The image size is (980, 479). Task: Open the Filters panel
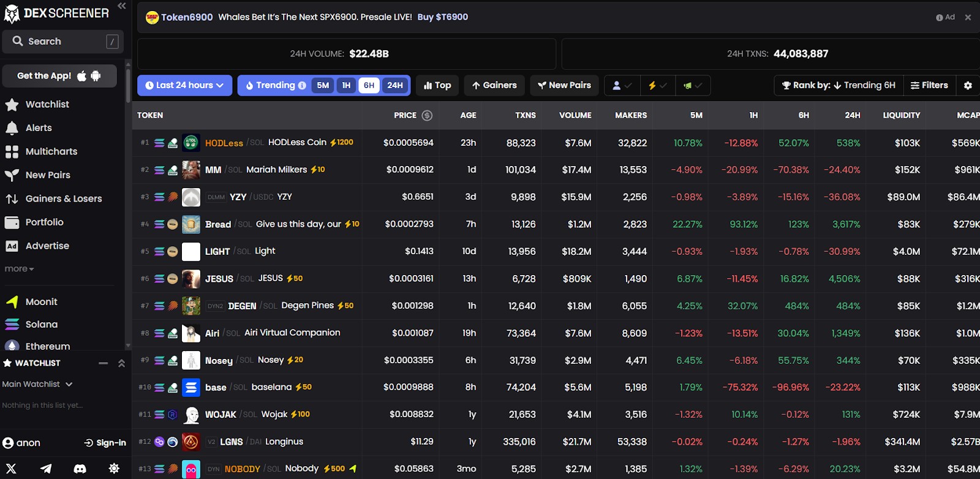[929, 86]
